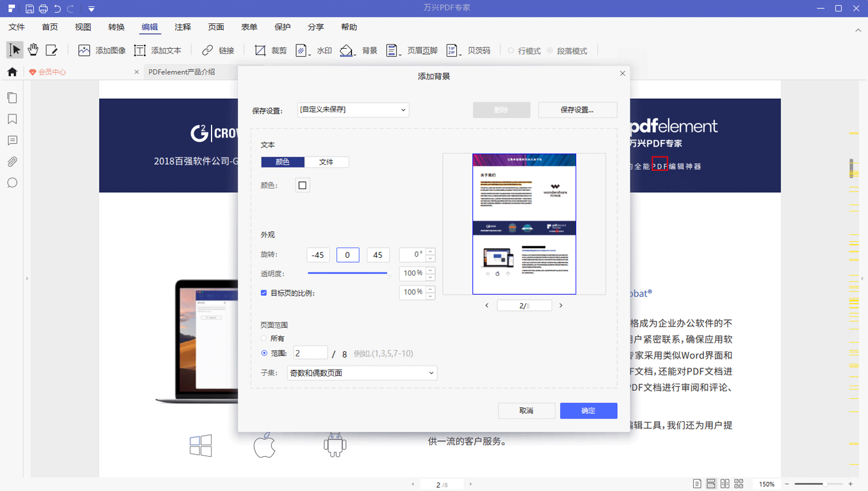Switch to two-page view icon
The height and width of the screenshot is (491, 868).
(725, 484)
